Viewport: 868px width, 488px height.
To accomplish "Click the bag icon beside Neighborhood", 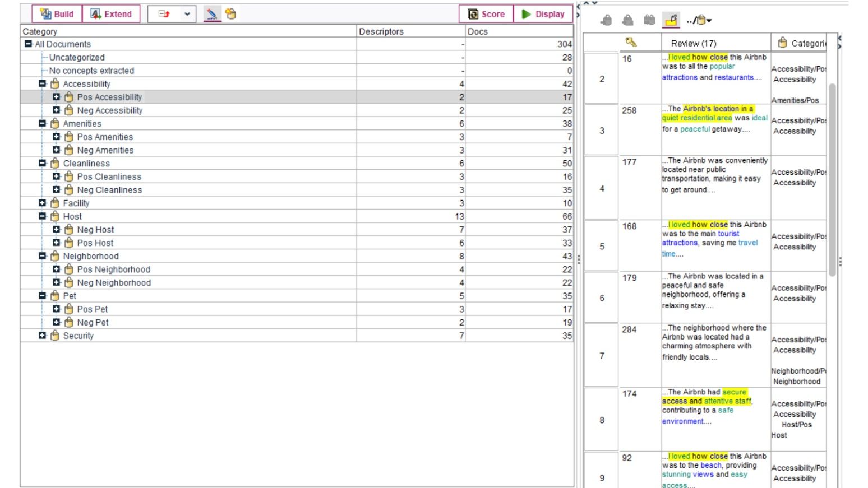I will (55, 256).
